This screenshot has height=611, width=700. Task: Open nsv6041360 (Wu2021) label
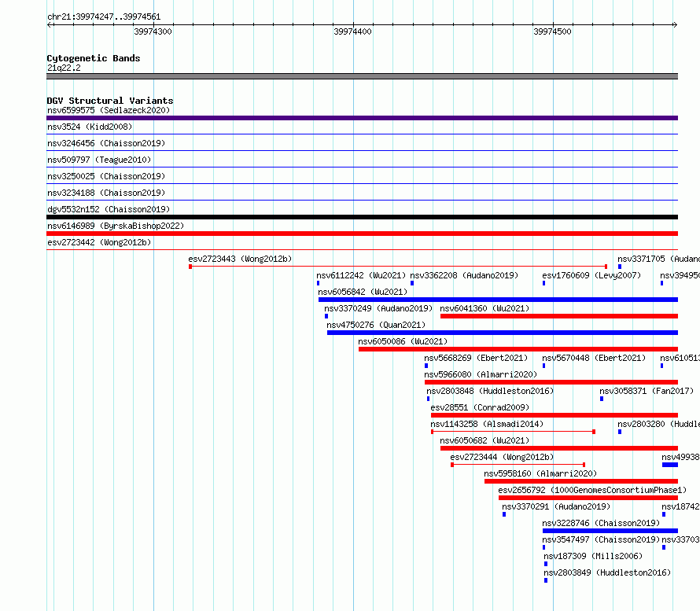484,308
